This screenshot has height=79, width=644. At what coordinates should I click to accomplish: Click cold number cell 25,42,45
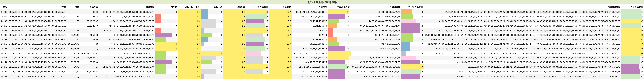75,35
